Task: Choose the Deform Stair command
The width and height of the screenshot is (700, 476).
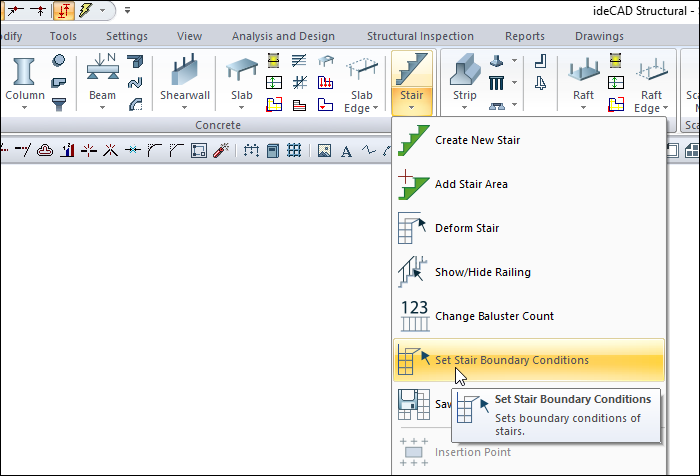Action: pos(466,228)
